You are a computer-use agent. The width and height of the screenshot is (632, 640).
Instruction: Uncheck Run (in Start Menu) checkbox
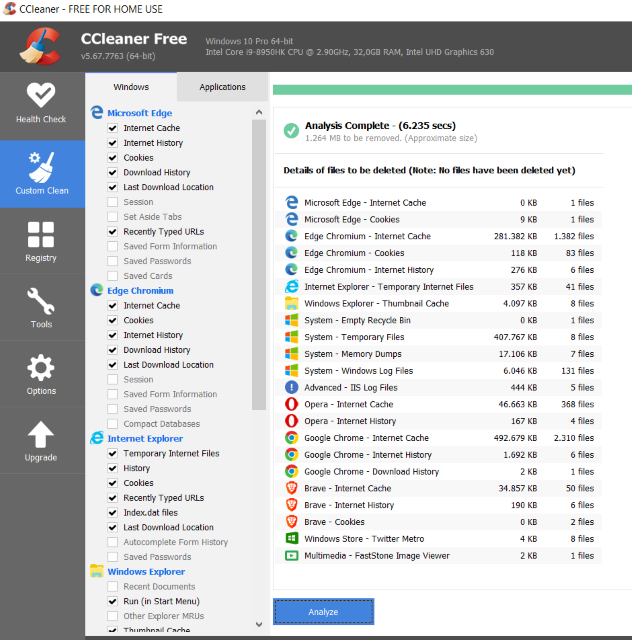point(113,601)
